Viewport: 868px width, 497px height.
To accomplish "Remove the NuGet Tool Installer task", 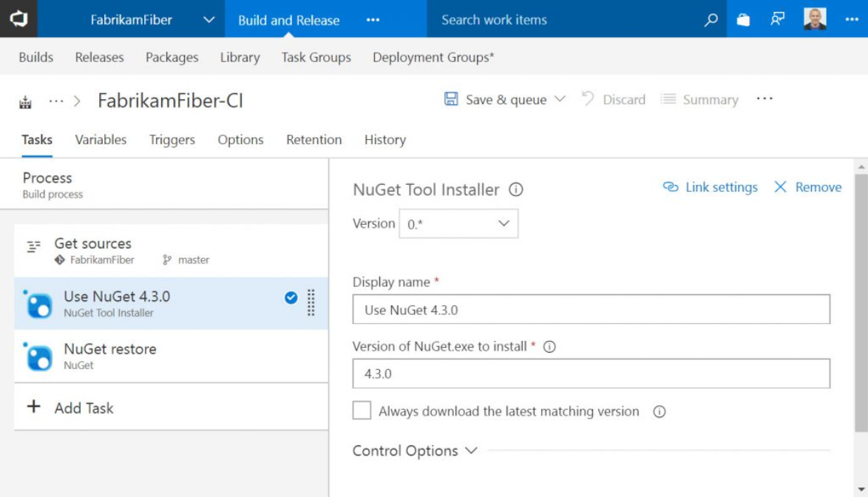I will coord(807,187).
